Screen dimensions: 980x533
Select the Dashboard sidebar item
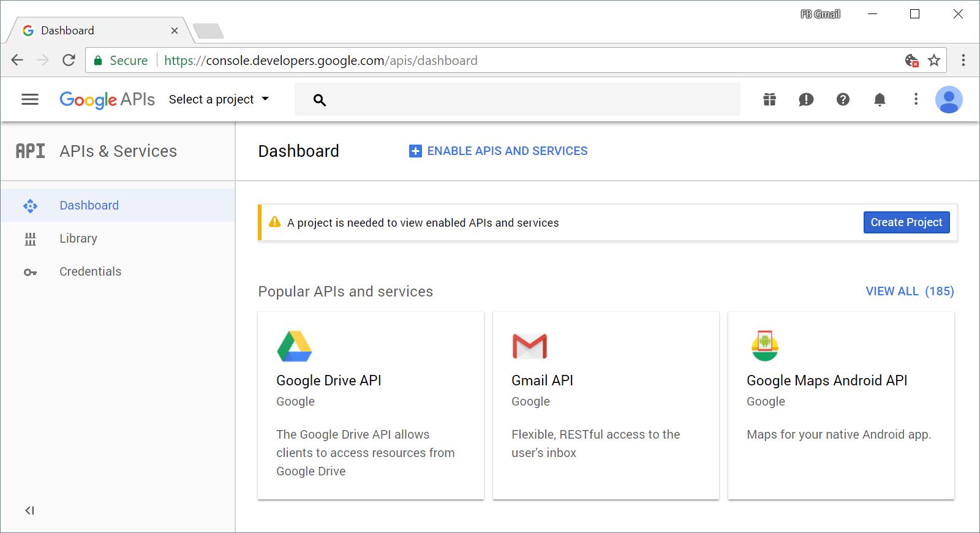tap(118, 205)
